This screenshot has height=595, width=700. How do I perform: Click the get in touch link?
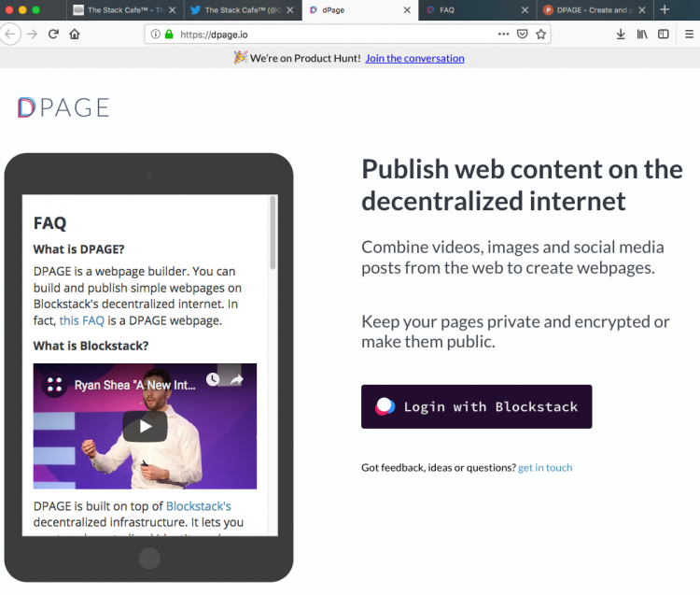click(x=545, y=468)
